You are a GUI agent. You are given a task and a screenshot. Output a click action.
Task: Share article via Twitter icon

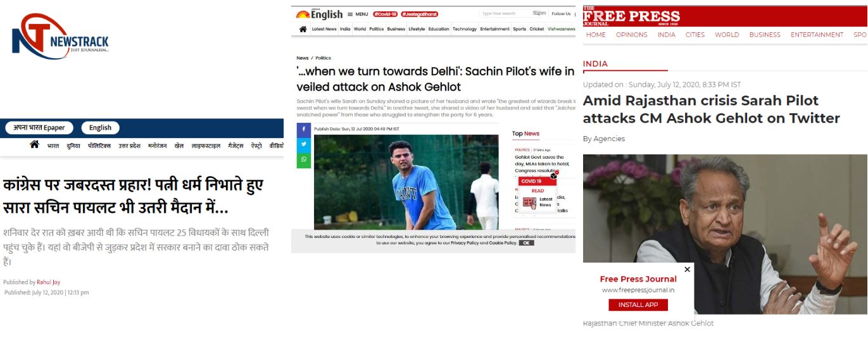(304, 145)
